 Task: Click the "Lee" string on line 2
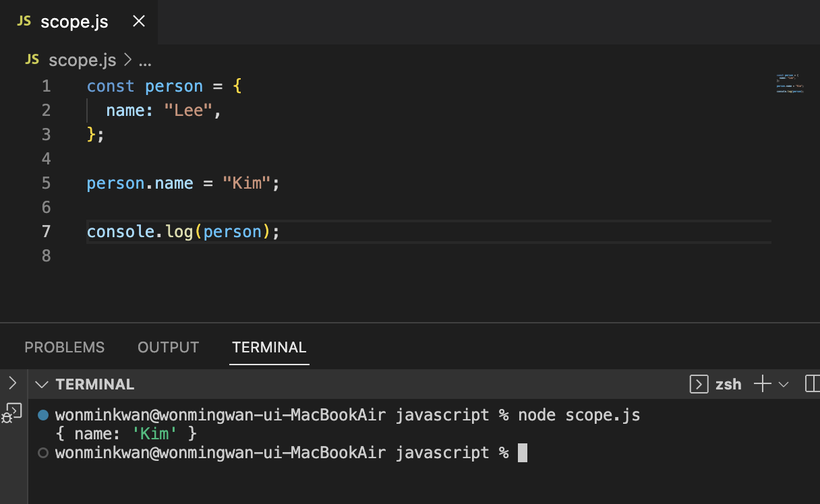tap(189, 111)
